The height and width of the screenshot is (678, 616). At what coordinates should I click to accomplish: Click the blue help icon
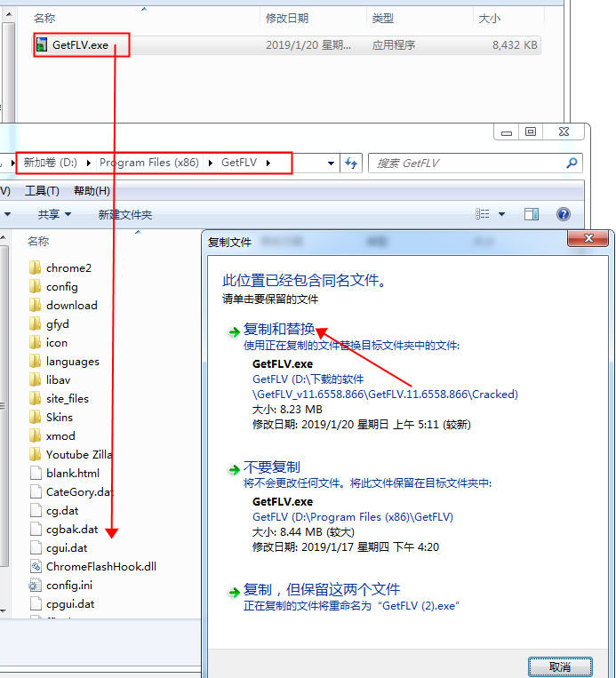tap(564, 214)
